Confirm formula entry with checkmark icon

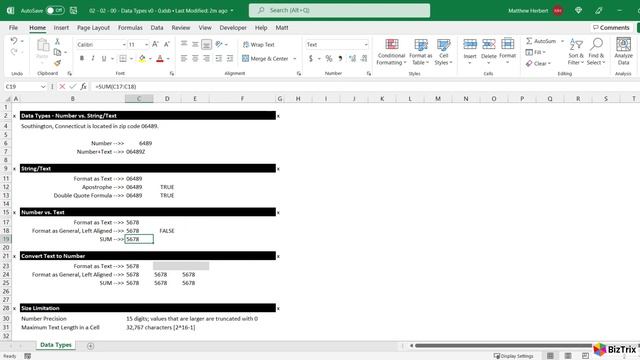coord(73,87)
